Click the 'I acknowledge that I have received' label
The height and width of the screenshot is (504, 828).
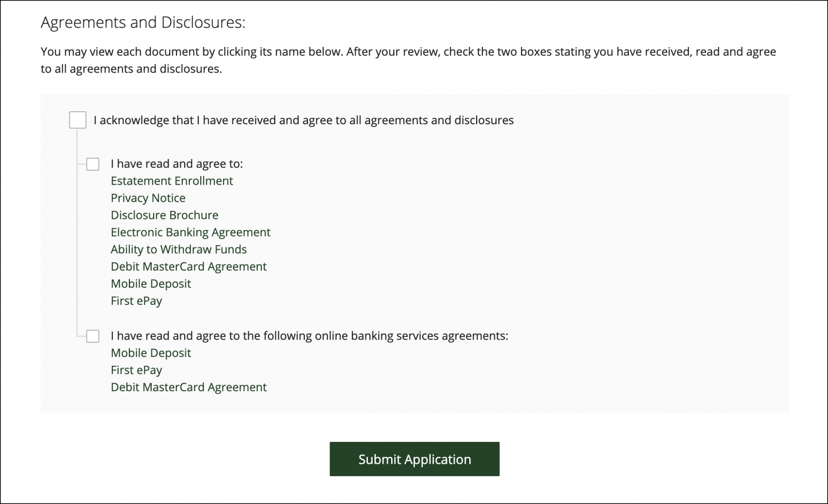pos(304,120)
